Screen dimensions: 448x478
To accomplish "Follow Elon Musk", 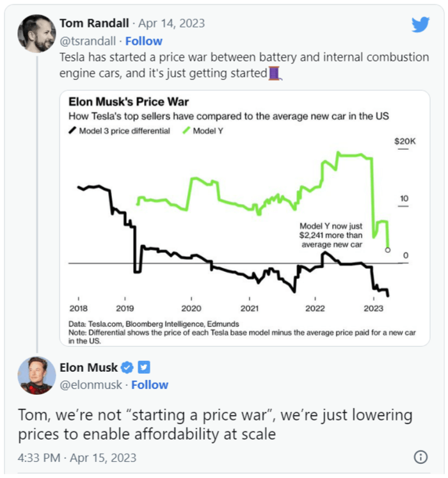I will pos(149,385).
